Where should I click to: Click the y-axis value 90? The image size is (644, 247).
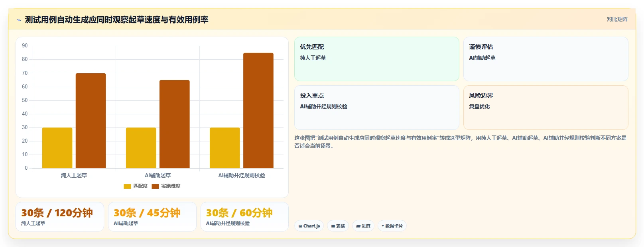[x=25, y=46]
